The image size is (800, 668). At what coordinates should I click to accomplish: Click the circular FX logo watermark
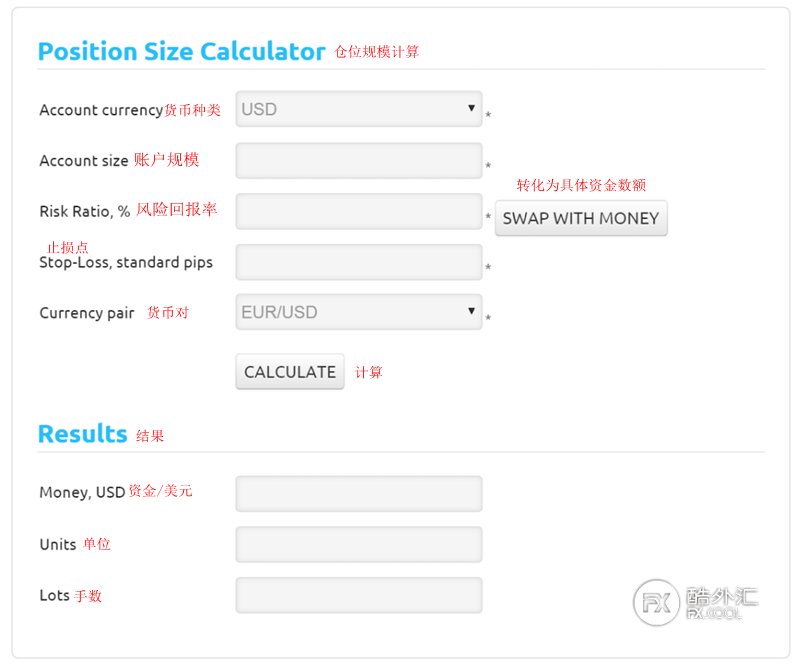click(656, 603)
